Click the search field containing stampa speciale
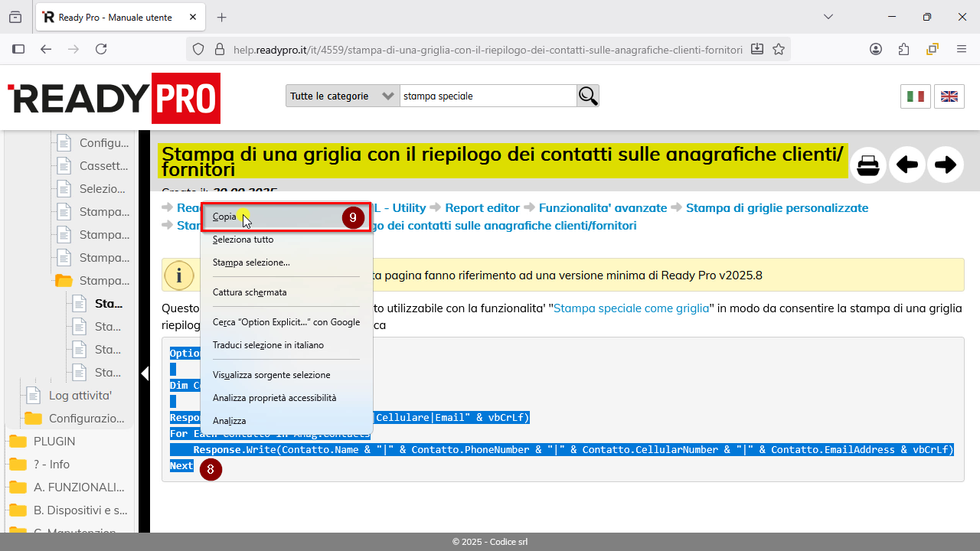Screen dimensions: 980x551 point(488,96)
